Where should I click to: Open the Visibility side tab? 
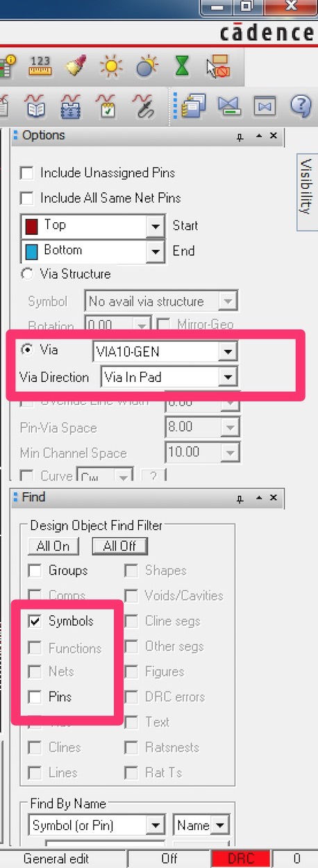(x=306, y=184)
